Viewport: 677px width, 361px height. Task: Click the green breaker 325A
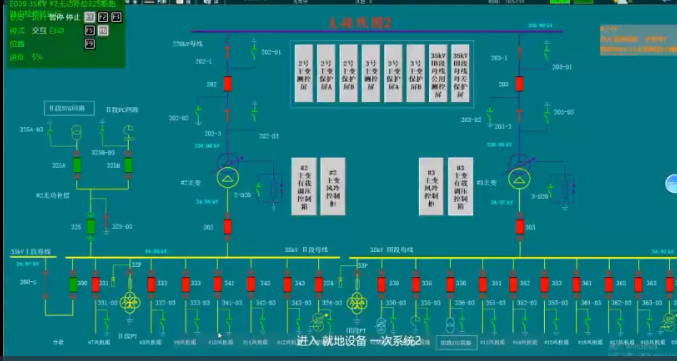pos(77,165)
